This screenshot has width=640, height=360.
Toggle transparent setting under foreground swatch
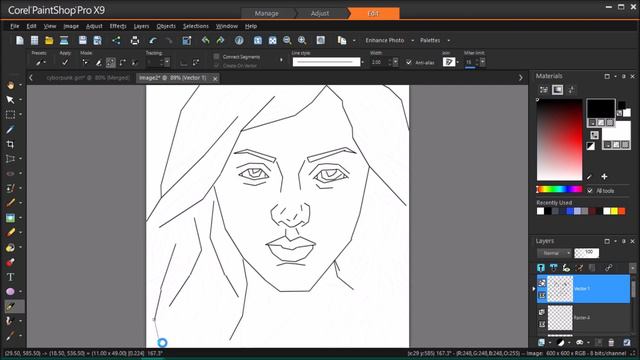coord(610,122)
